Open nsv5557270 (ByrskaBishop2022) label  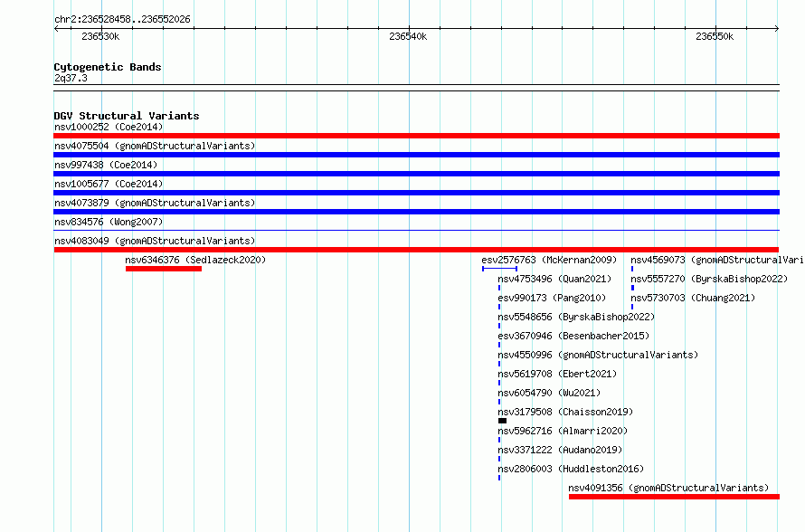tap(709, 279)
